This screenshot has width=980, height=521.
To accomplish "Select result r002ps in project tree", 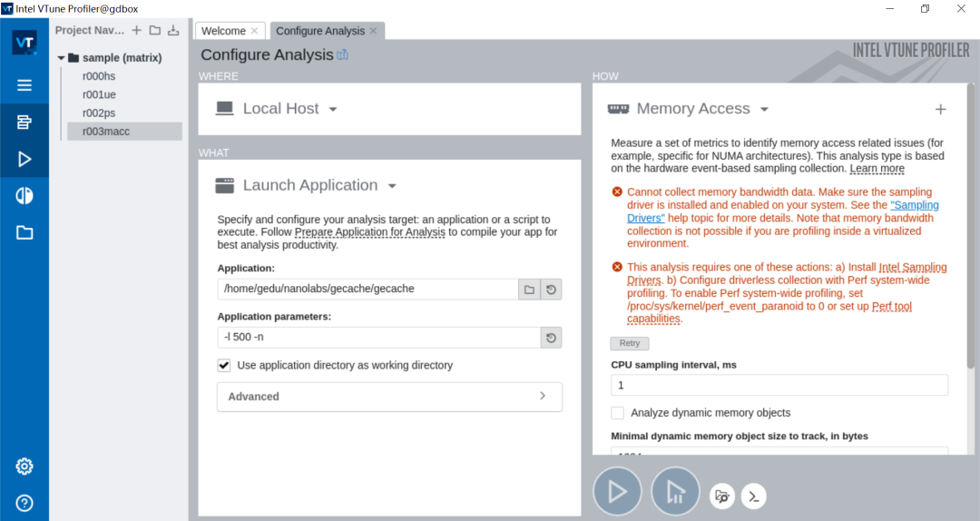I will tap(99, 113).
